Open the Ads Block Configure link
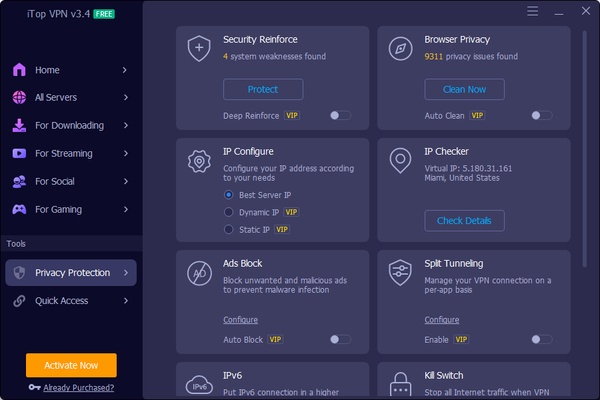 pyautogui.click(x=240, y=320)
